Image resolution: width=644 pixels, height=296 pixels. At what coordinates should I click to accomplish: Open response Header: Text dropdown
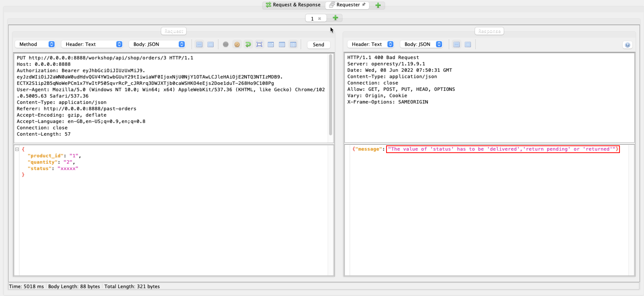371,44
